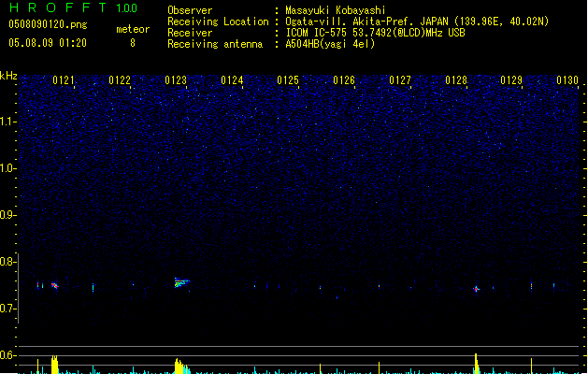Image resolution: width=588 pixels, height=374 pixels.
Task: Click the meteor echo before 0121
Action: click(55, 286)
